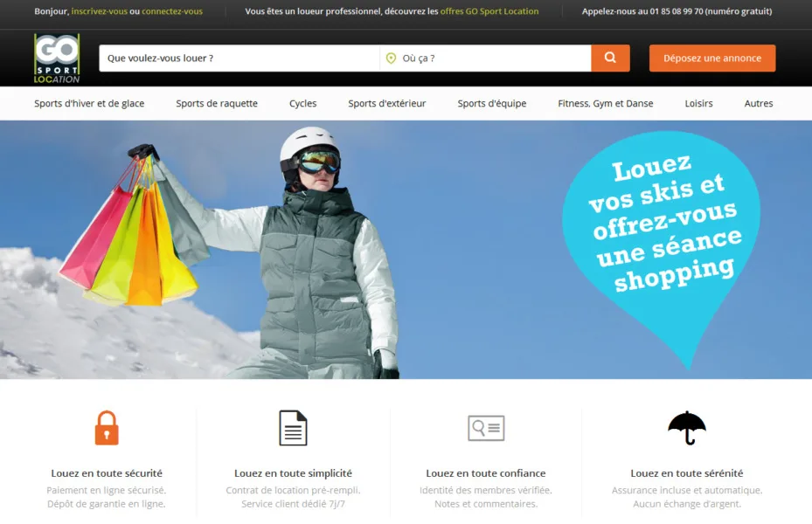Viewport: 812px width, 524px height.
Task: Follow the connectez-vous link
Action: [x=172, y=11]
